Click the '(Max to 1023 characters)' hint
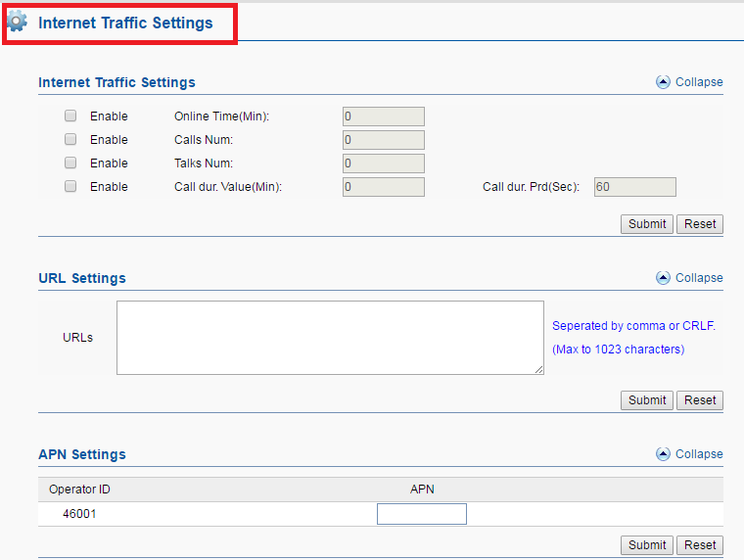The width and height of the screenshot is (744, 560). tap(619, 350)
